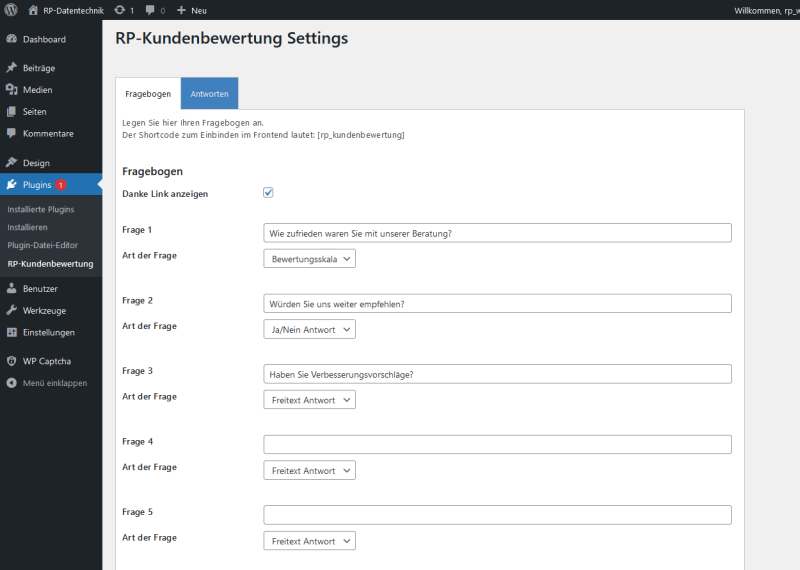The image size is (800, 570).
Task: Click the empty Frage 4 text field
Action: pyautogui.click(x=497, y=444)
